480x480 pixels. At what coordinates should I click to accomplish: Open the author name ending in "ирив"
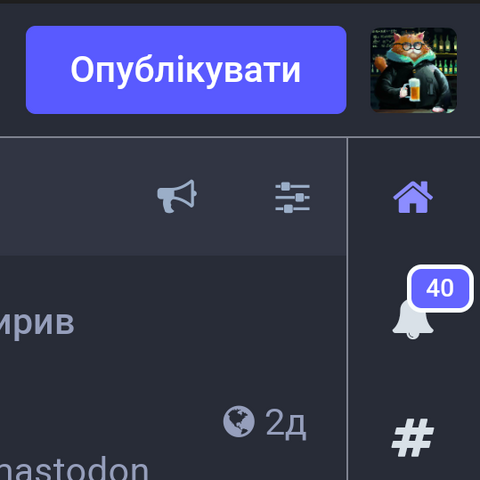point(37,323)
